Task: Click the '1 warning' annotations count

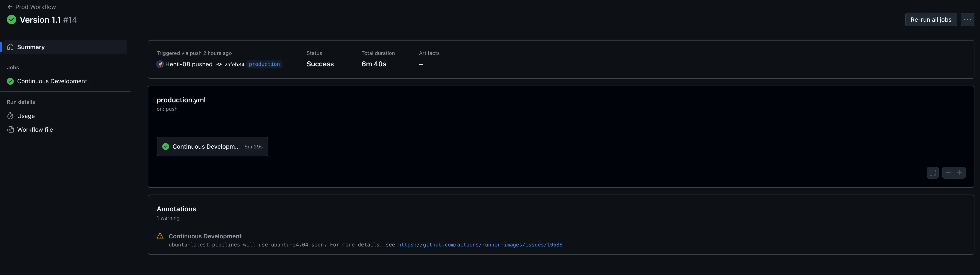Action: point(168,218)
